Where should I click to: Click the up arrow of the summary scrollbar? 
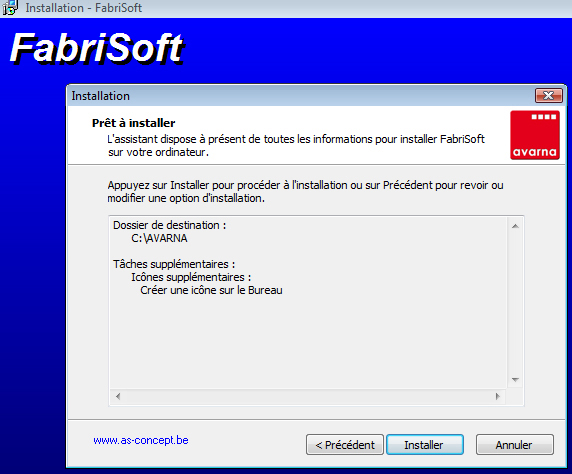(x=515, y=226)
